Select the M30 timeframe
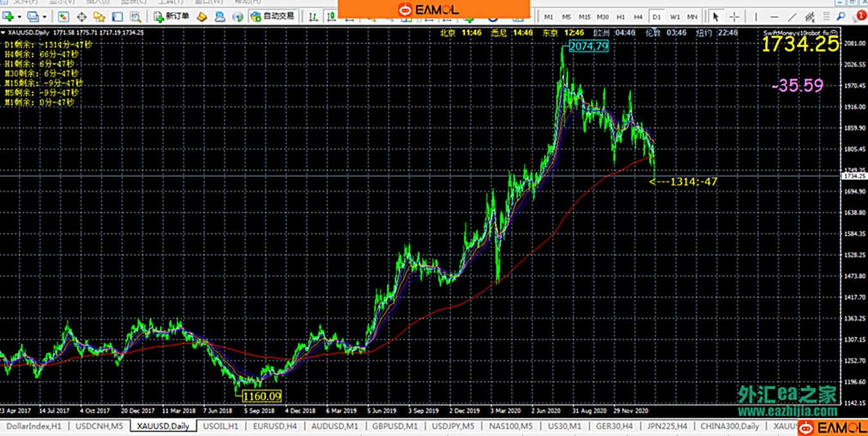 coord(603,17)
